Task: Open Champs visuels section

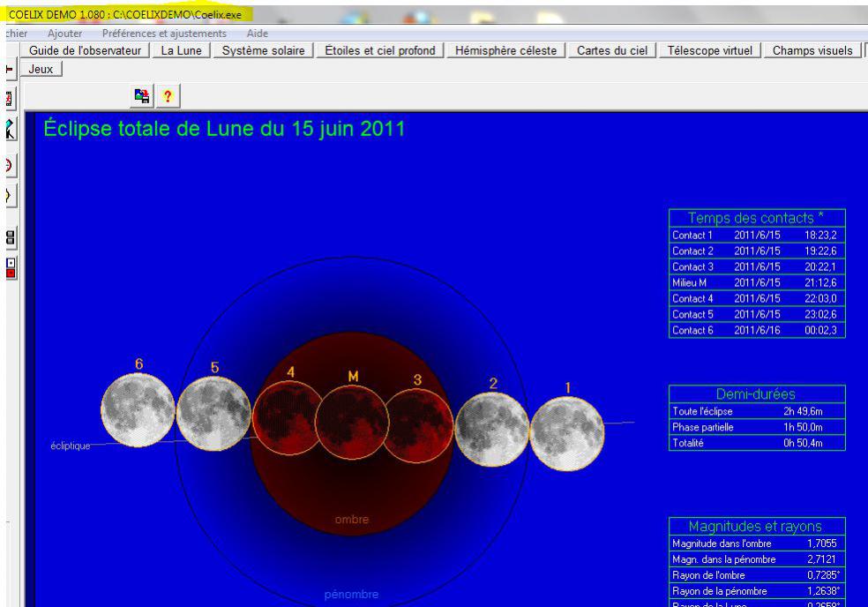Action: pos(812,50)
